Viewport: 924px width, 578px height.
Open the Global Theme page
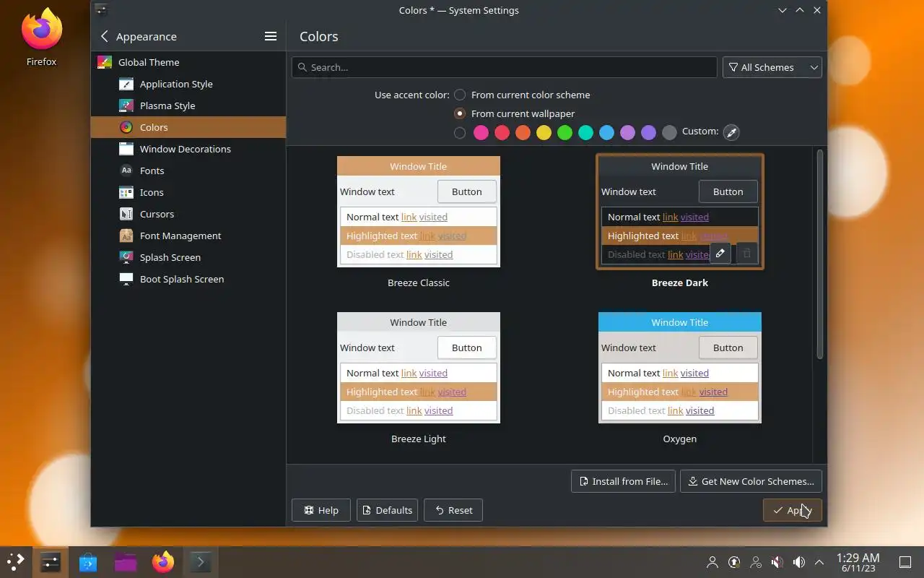pyautogui.click(x=188, y=62)
